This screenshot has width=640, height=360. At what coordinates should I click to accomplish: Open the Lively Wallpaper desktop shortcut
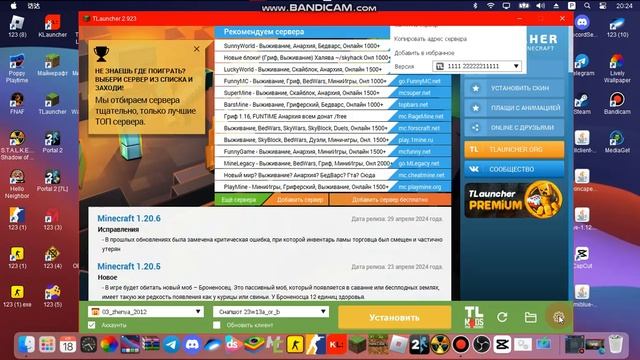click(x=617, y=69)
